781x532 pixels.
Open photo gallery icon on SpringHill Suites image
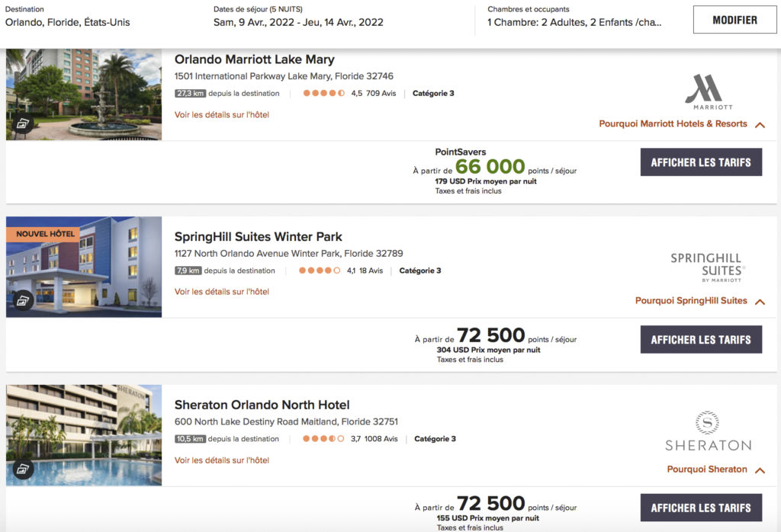[x=23, y=300]
